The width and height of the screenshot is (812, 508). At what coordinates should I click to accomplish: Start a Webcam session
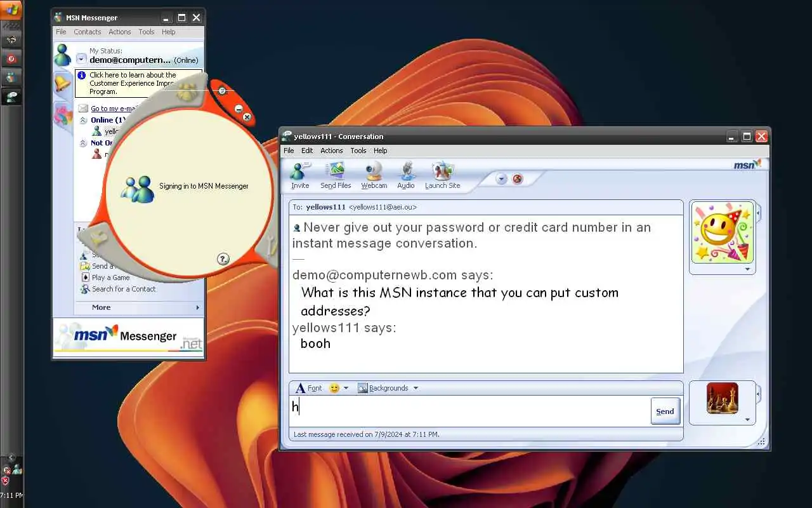pyautogui.click(x=374, y=175)
